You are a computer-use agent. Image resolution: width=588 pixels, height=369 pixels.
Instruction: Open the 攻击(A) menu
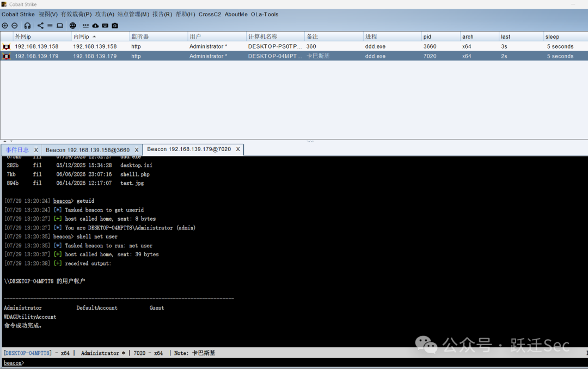pyautogui.click(x=104, y=14)
